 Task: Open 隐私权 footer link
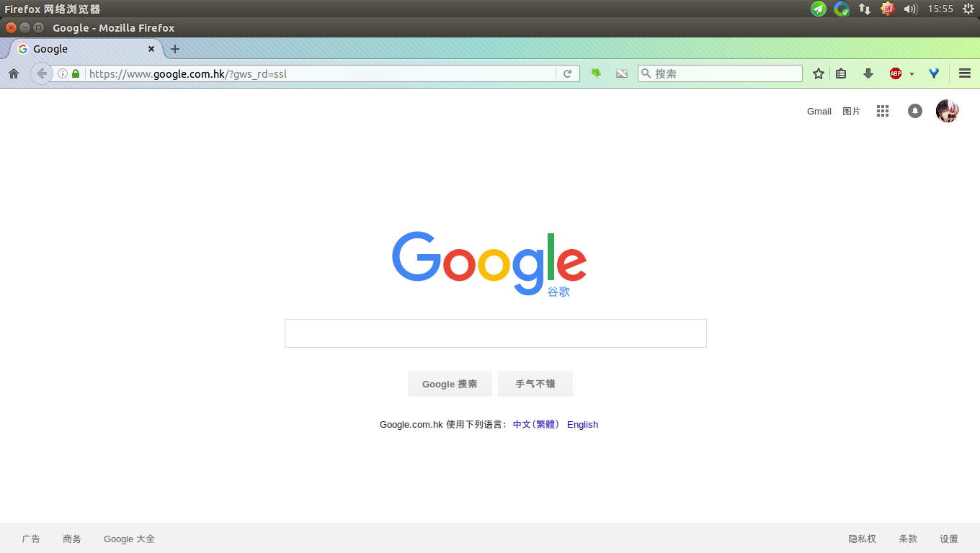pyautogui.click(x=862, y=539)
